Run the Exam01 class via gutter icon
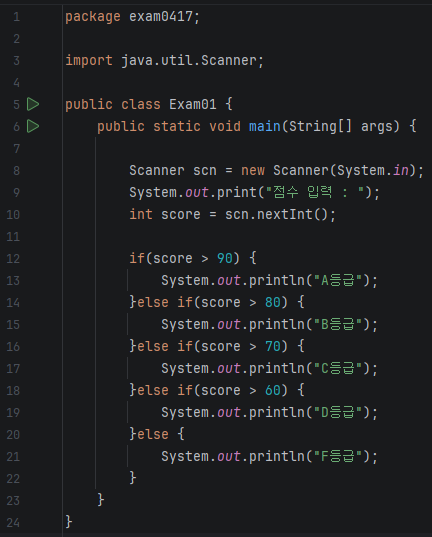Viewport: 432px width, 537px height. pyautogui.click(x=33, y=104)
